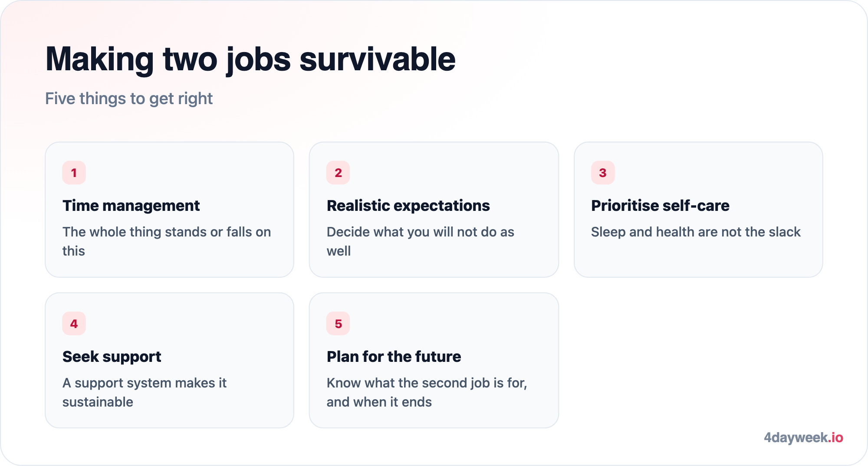Click the number 1 badge

pos(74,173)
